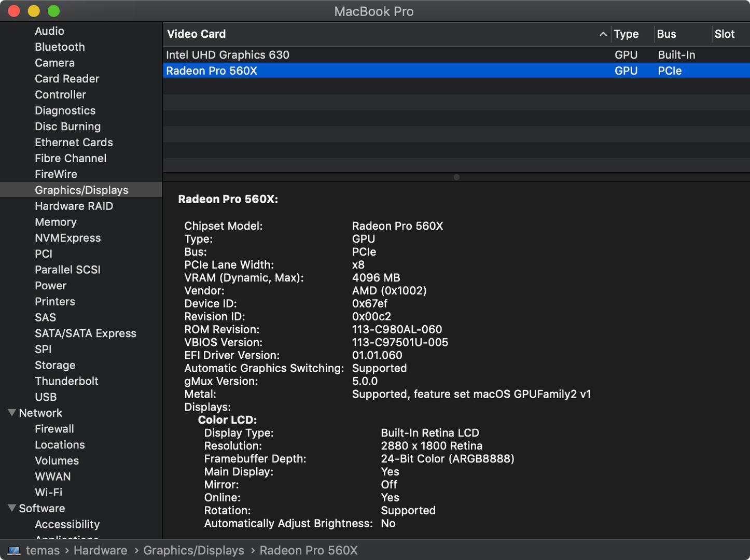Click the VBIOS Version value 113-C97501U-005

tap(400, 343)
